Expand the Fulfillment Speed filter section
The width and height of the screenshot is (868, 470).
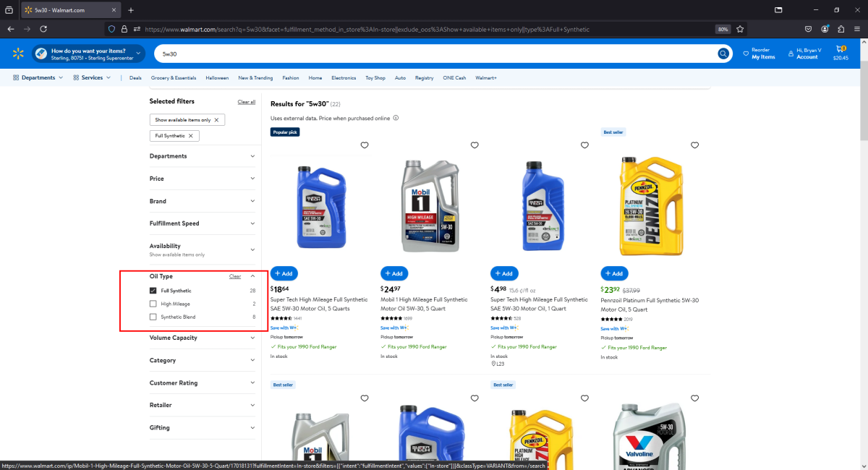coord(203,223)
